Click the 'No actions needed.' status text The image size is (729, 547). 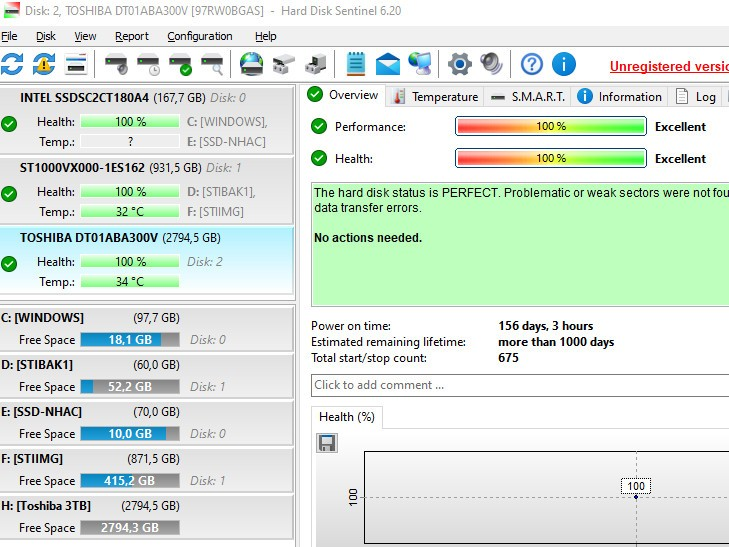point(368,238)
